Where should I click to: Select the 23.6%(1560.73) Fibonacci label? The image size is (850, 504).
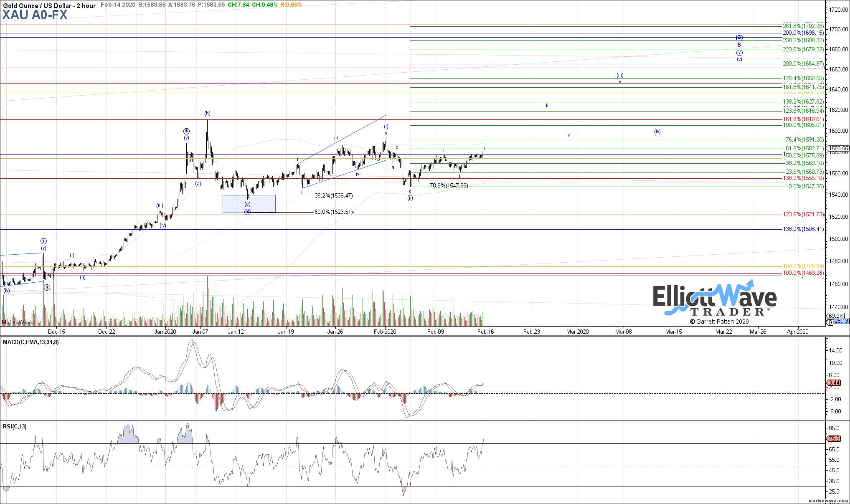tap(804, 172)
